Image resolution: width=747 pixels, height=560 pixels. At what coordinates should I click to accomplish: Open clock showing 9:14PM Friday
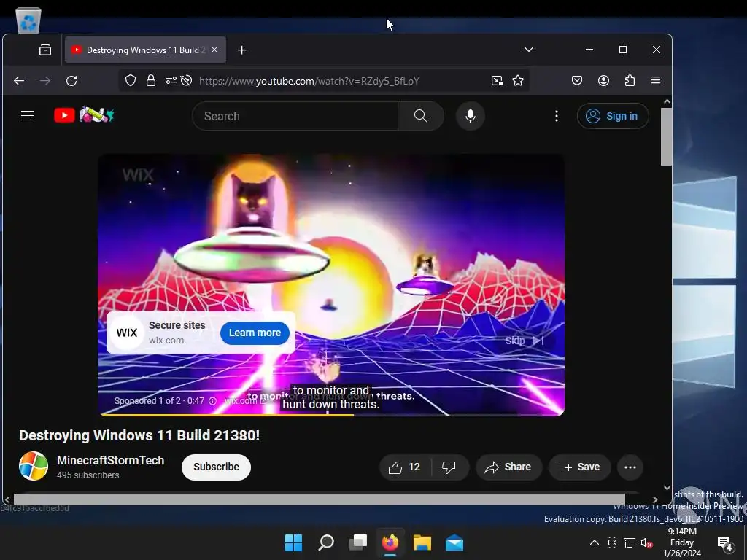click(682, 542)
